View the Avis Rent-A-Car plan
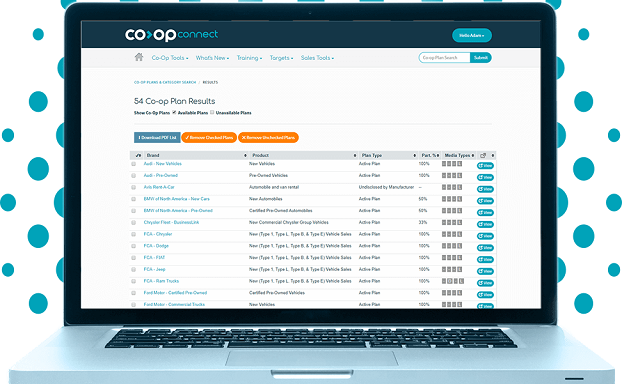Screen dimensions: 622x384 click(x=485, y=189)
